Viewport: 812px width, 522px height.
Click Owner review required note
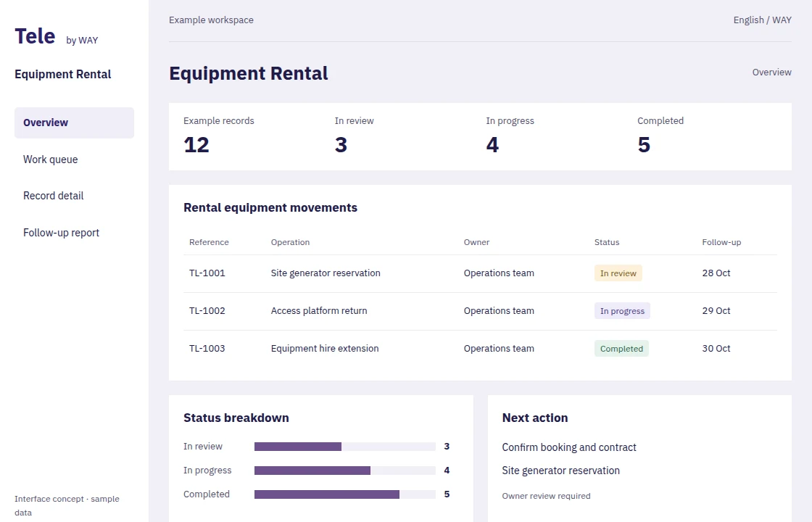547,496
